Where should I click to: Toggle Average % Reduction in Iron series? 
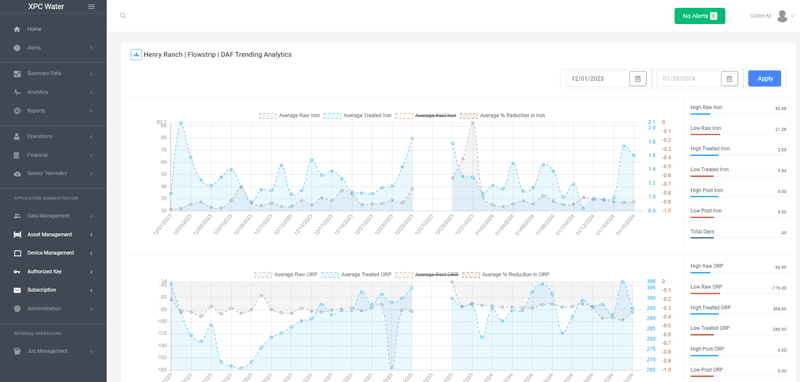pos(503,116)
